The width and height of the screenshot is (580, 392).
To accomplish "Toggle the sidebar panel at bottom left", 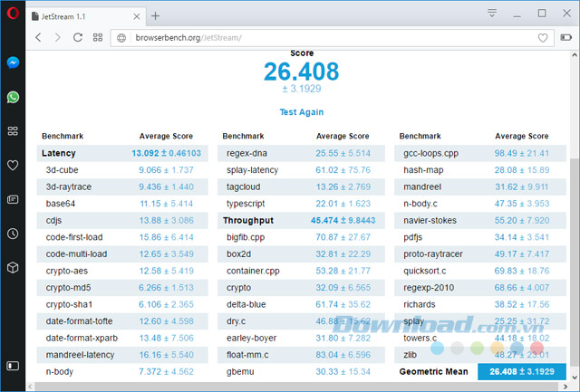I will click(x=13, y=366).
